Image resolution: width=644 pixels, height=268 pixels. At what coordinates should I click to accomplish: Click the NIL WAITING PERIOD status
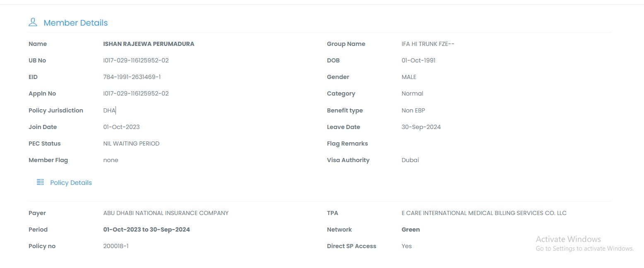(131, 144)
